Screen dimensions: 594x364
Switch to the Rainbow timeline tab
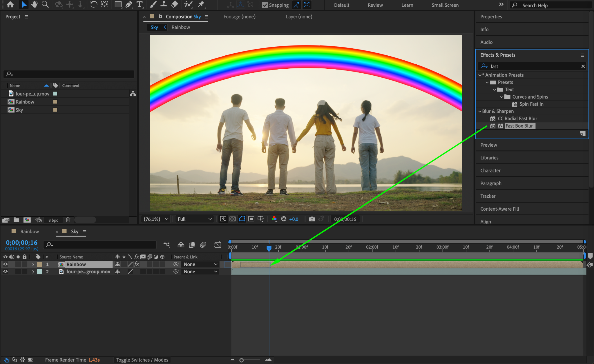[x=29, y=232]
